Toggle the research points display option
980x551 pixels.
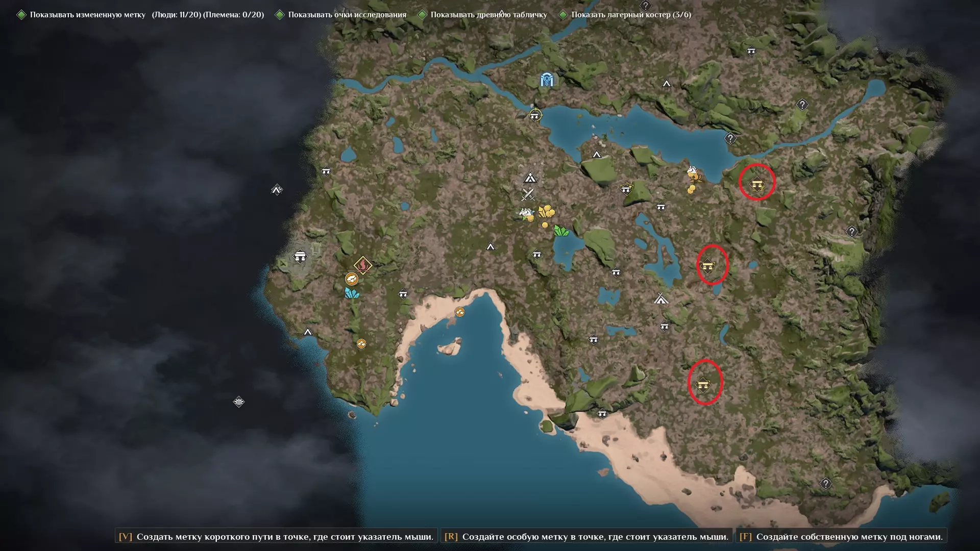[280, 15]
